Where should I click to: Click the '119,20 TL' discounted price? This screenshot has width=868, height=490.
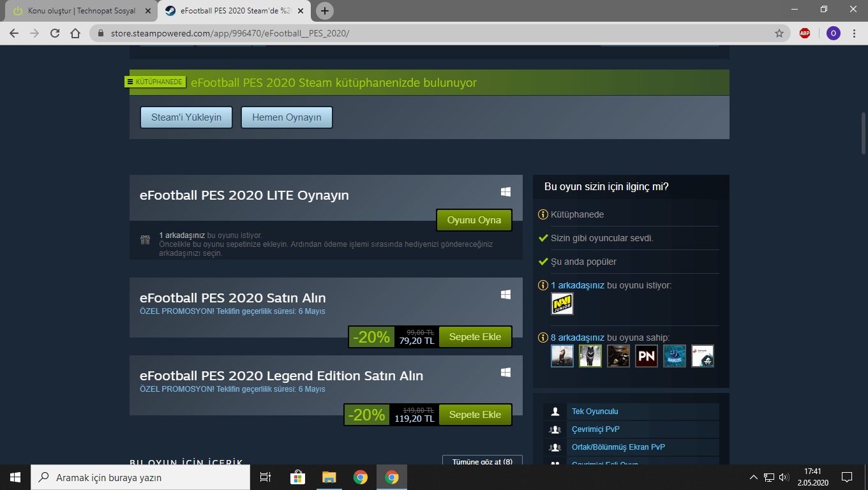point(414,419)
